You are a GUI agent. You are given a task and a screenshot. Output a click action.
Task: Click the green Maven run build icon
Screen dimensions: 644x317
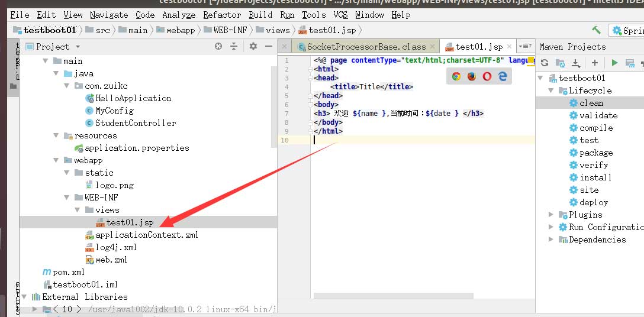tap(614, 63)
